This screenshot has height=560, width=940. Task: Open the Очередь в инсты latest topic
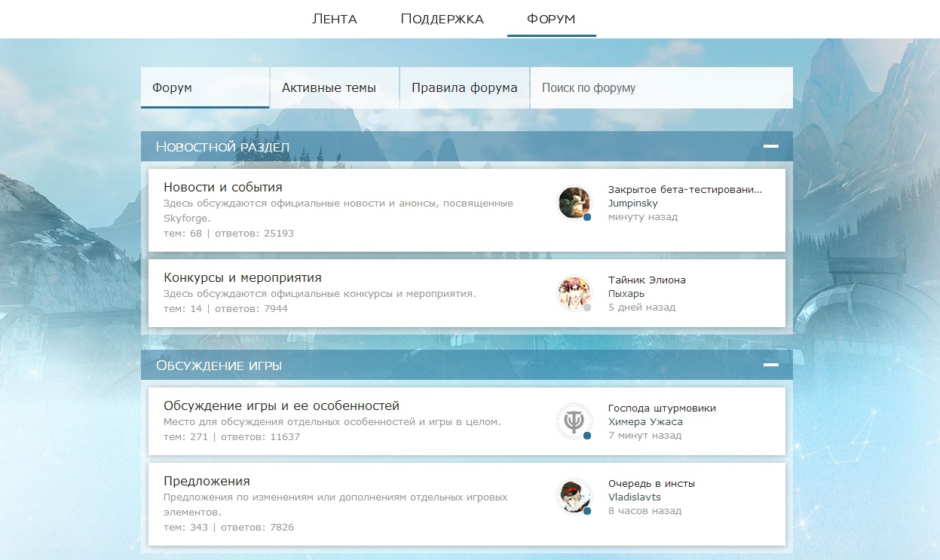(651, 484)
